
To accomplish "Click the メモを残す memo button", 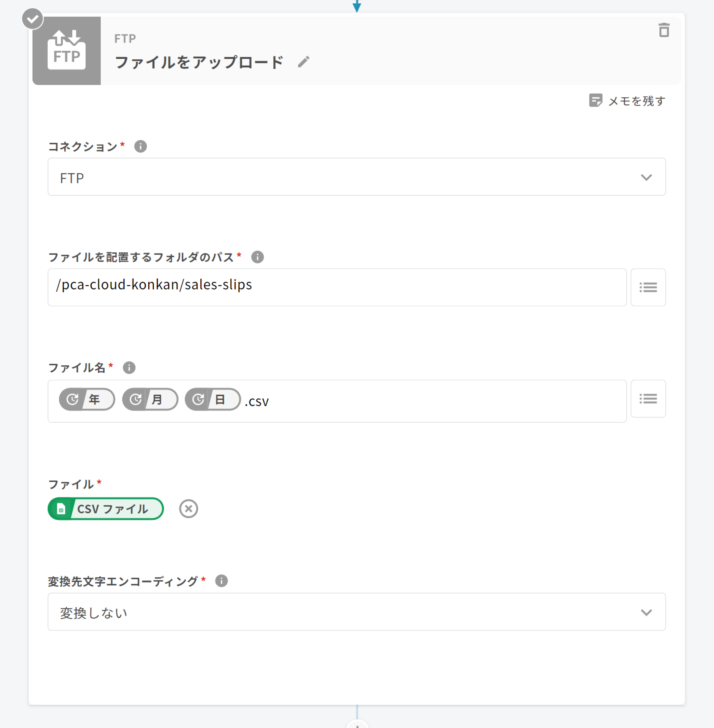I will click(627, 101).
